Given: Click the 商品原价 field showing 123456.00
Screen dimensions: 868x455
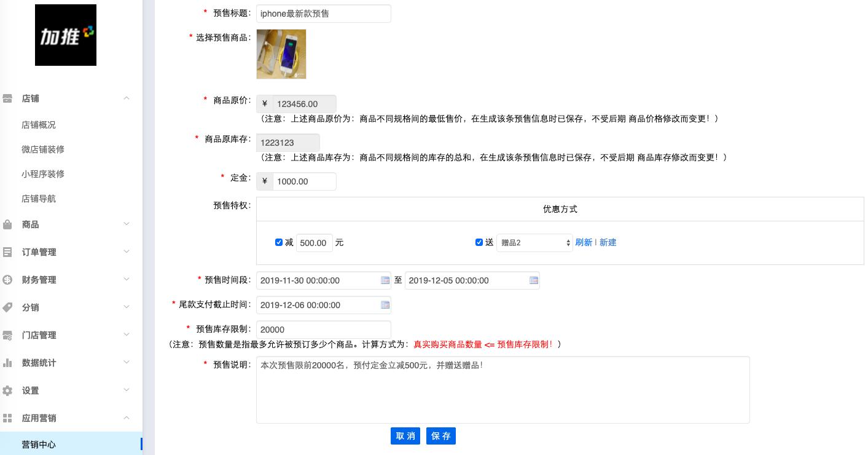Looking at the screenshot, I should (305, 104).
